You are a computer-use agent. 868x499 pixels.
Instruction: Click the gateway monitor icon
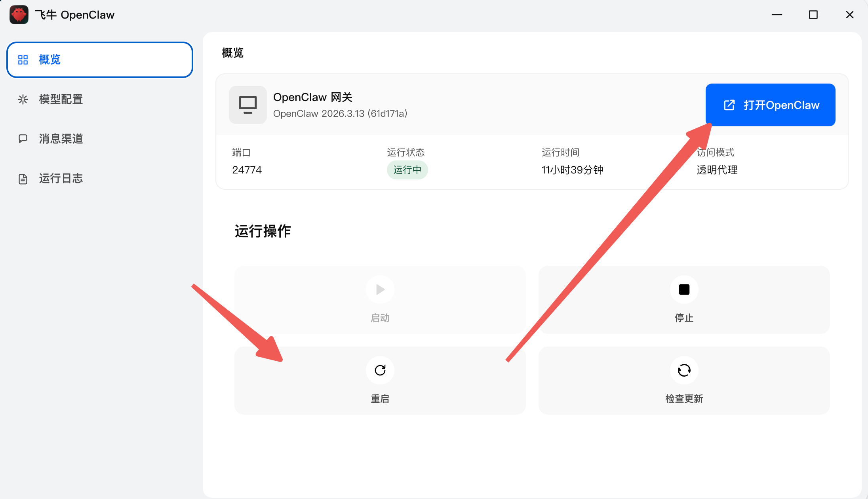coord(247,105)
